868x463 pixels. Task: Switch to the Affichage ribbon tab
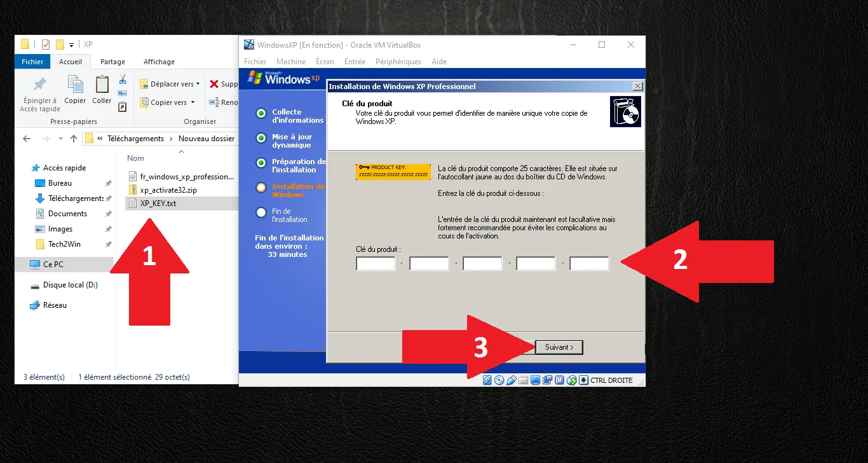pyautogui.click(x=158, y=62)
